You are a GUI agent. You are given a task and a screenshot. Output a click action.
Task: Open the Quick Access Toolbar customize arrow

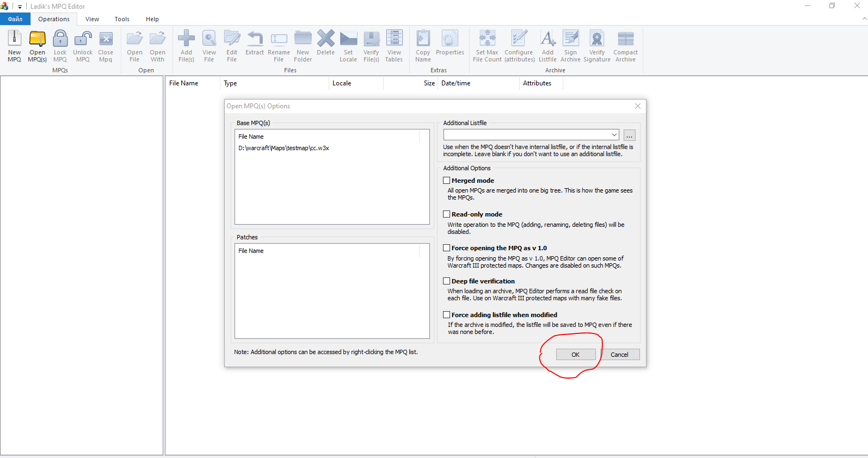(x=20, y=7)
